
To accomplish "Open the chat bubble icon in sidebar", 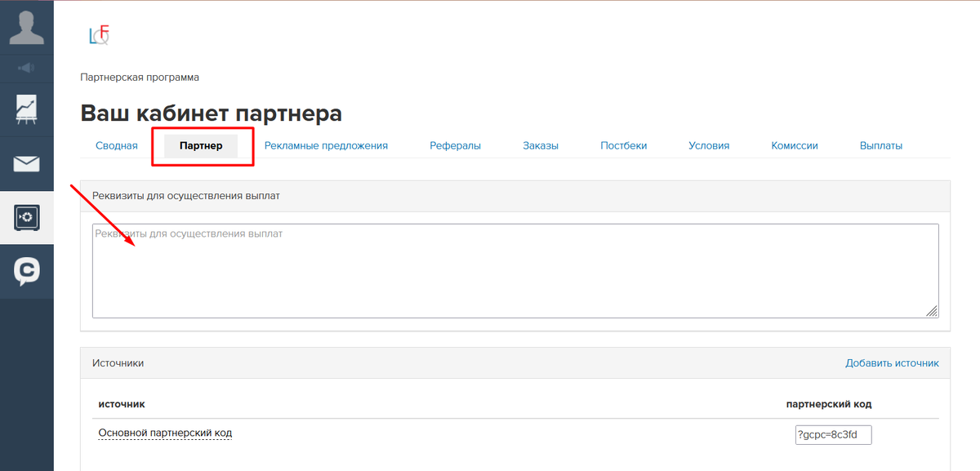I will [x=26, y=271].
